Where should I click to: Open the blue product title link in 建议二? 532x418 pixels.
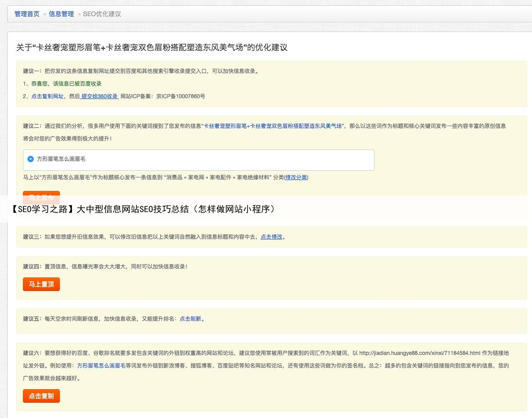click(273, 126)
